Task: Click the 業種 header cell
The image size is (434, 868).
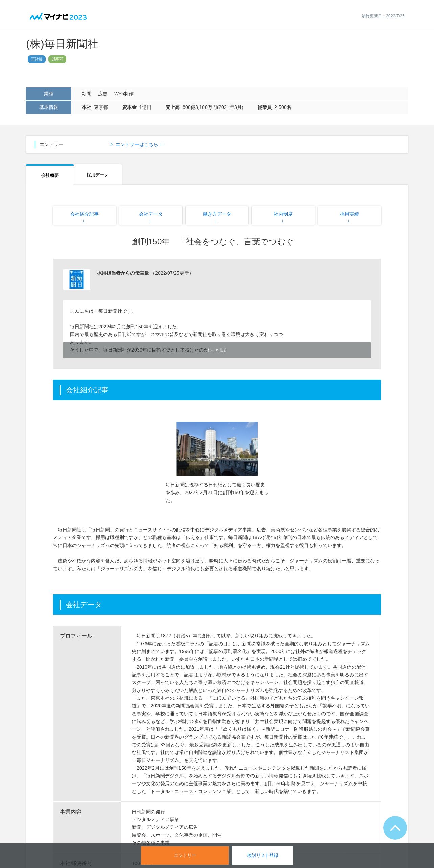Action: (48, 94)
